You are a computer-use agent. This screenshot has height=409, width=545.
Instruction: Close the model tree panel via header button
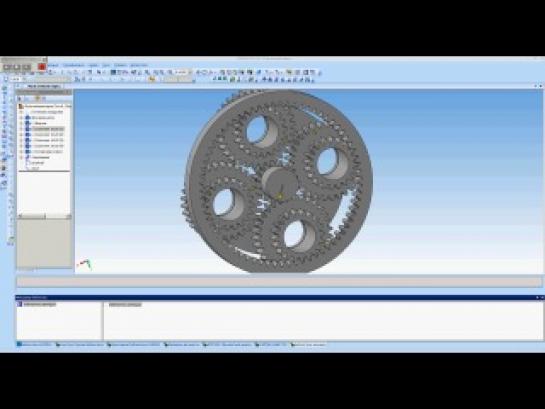68,92
